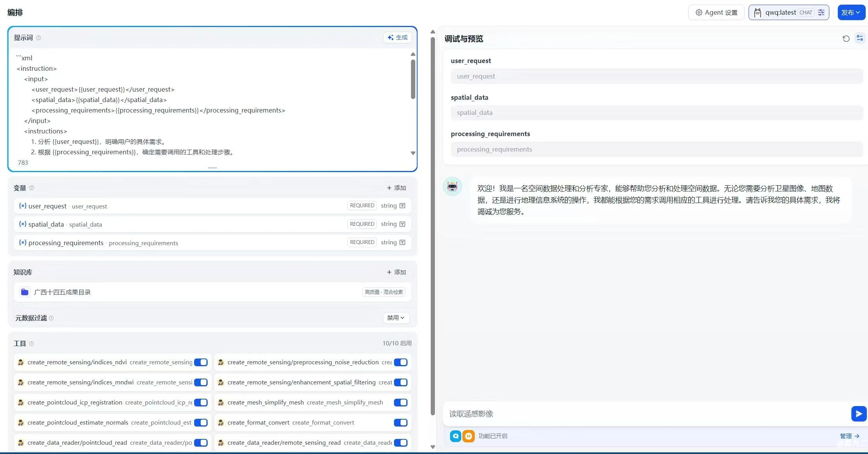Expand the 发布 publish dropdown
The image size is (868, 454).
851,12
